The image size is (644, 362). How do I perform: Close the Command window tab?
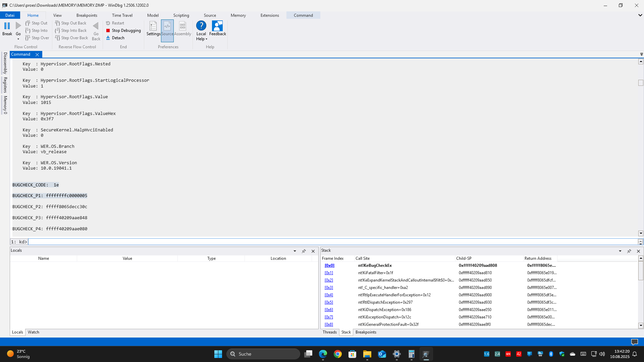(37, 54)
